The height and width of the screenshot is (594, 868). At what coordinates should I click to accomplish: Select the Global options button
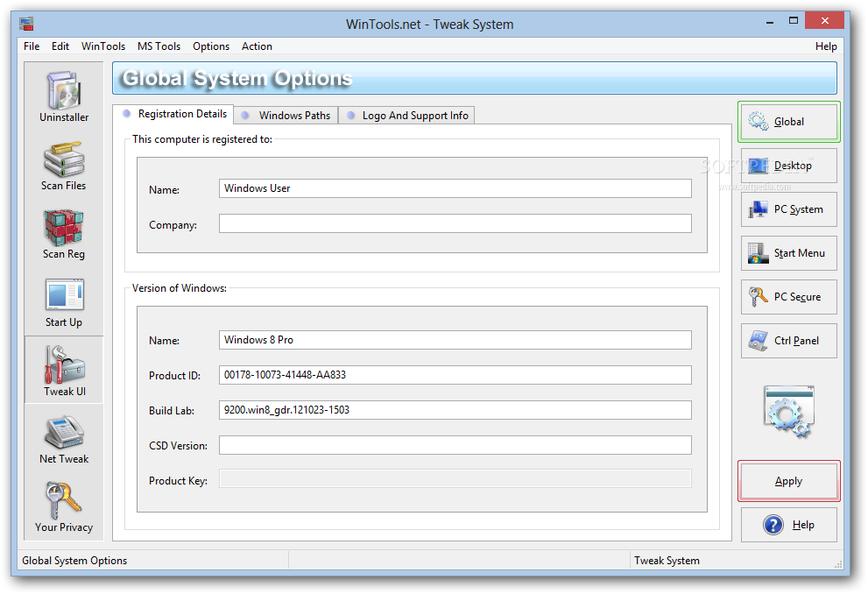789,122
